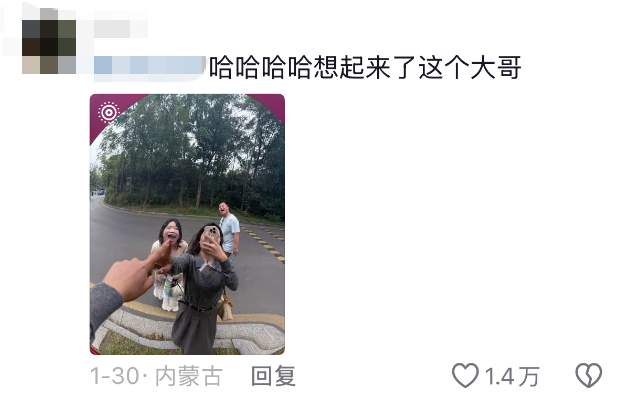Click the tan handbag in the photo
The image size is (618, 400).
tap(225, 305)
